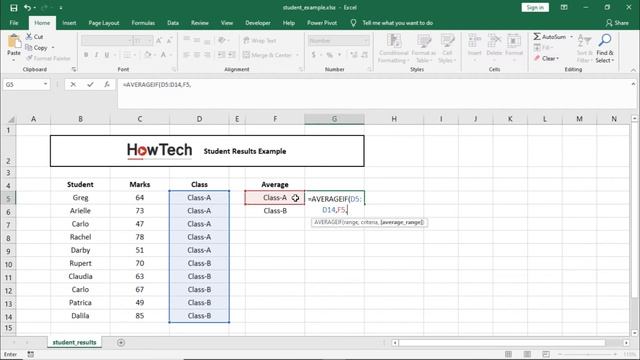Open the File tab
This screenshot has height=360, width=640.
coord(14,23)
